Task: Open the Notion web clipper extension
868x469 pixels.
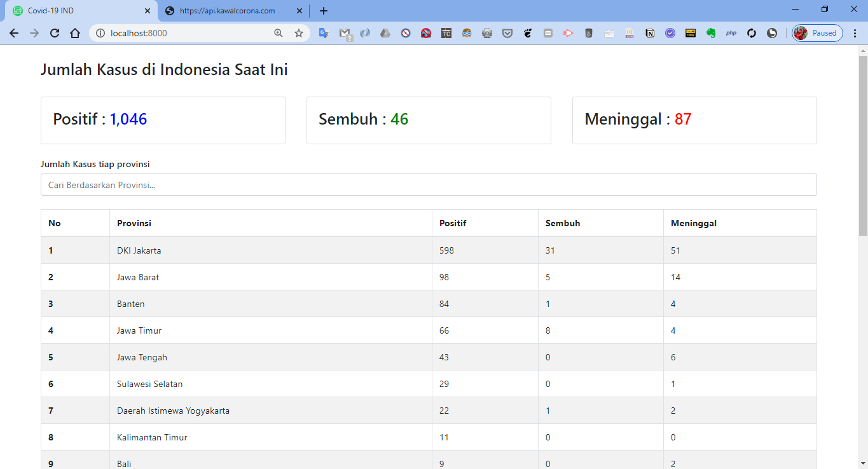Action: [650, 33]
